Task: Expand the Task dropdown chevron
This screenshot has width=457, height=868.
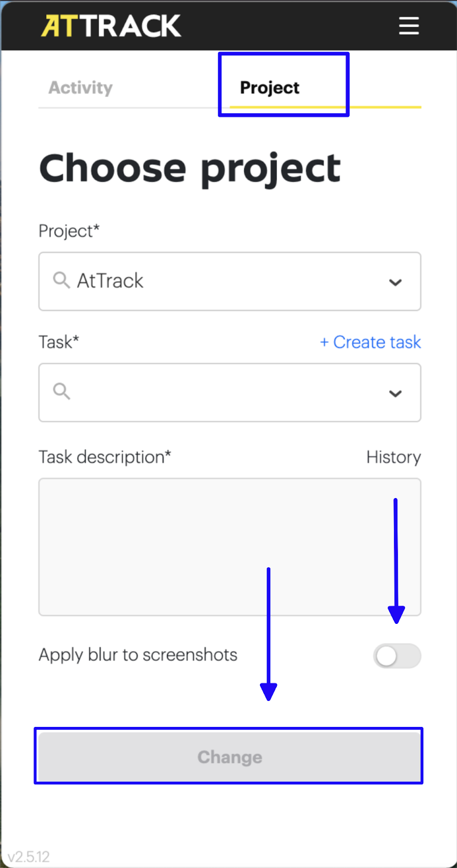Action: pyautogui.click(x=395, y=393)
